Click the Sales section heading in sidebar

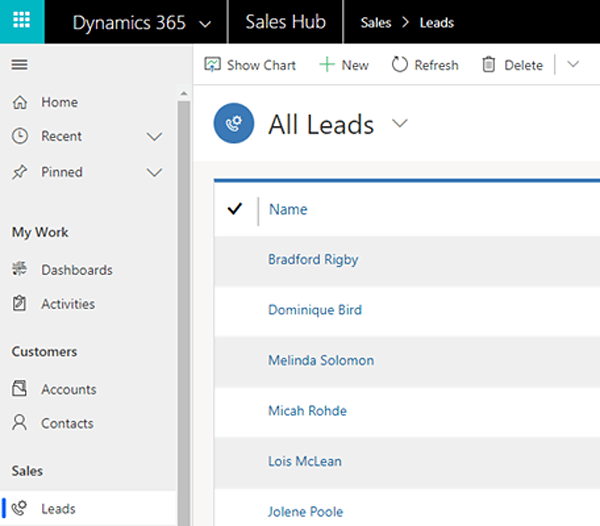coord(27,471)
